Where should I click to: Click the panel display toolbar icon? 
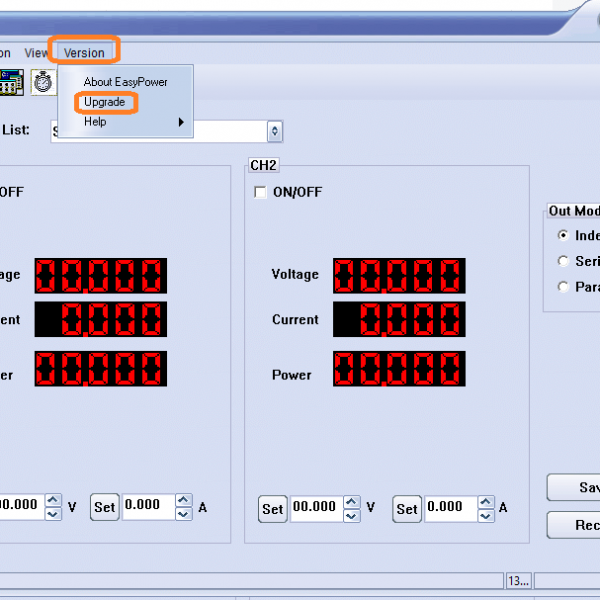[x=11, y=82]
